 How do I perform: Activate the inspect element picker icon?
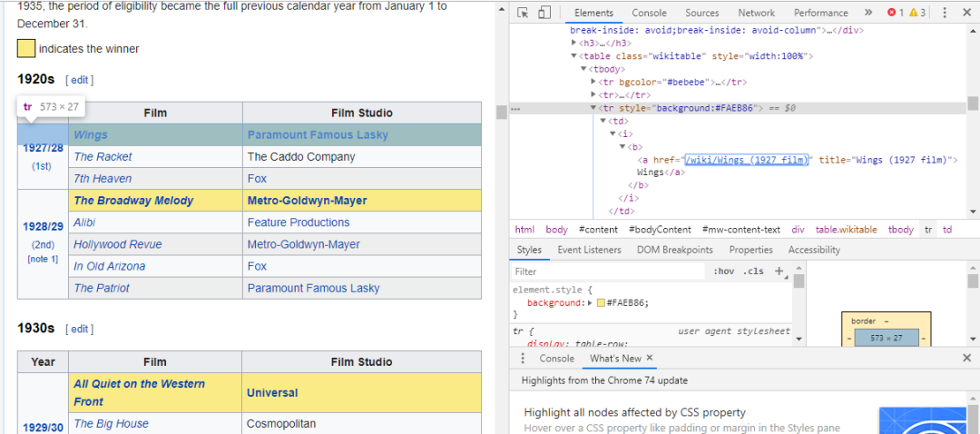point(524,13)
